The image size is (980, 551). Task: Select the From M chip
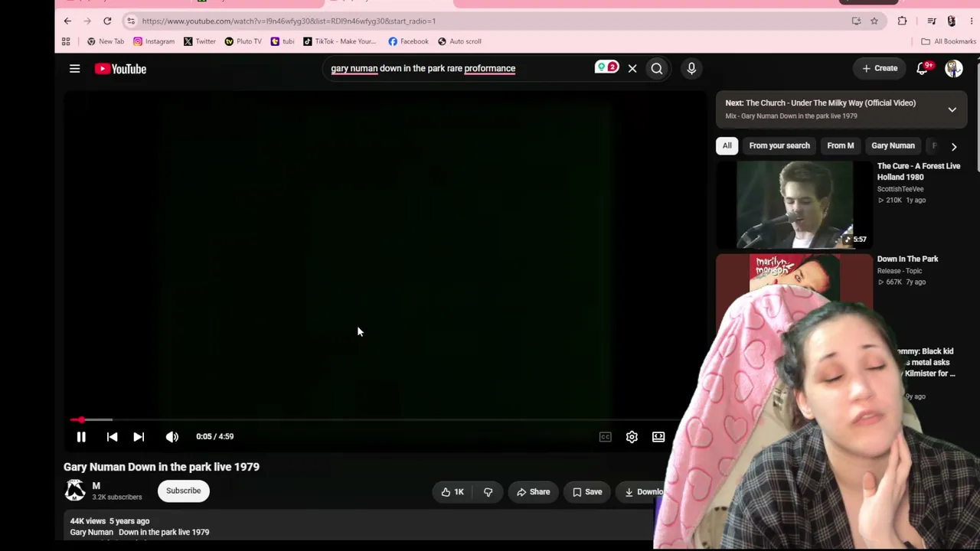(x=841, y=145)
